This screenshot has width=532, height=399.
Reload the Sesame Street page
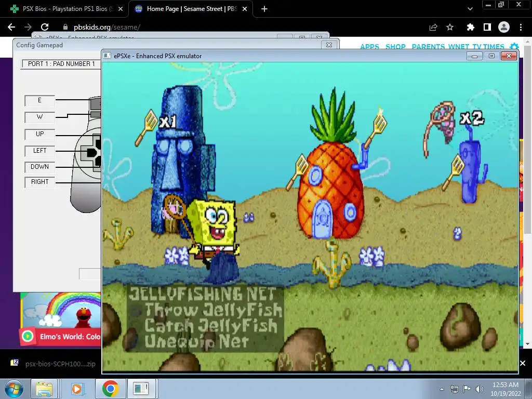point(45,27)
